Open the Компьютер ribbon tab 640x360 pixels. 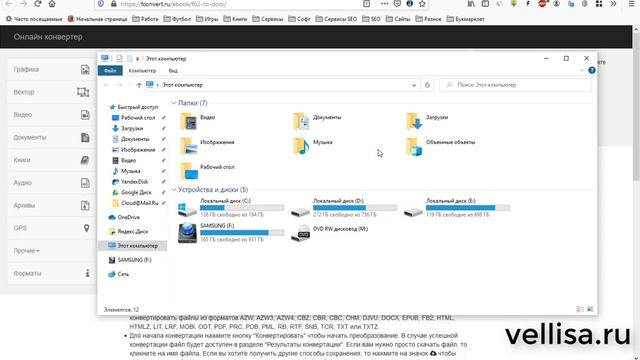tap(142, 71)
